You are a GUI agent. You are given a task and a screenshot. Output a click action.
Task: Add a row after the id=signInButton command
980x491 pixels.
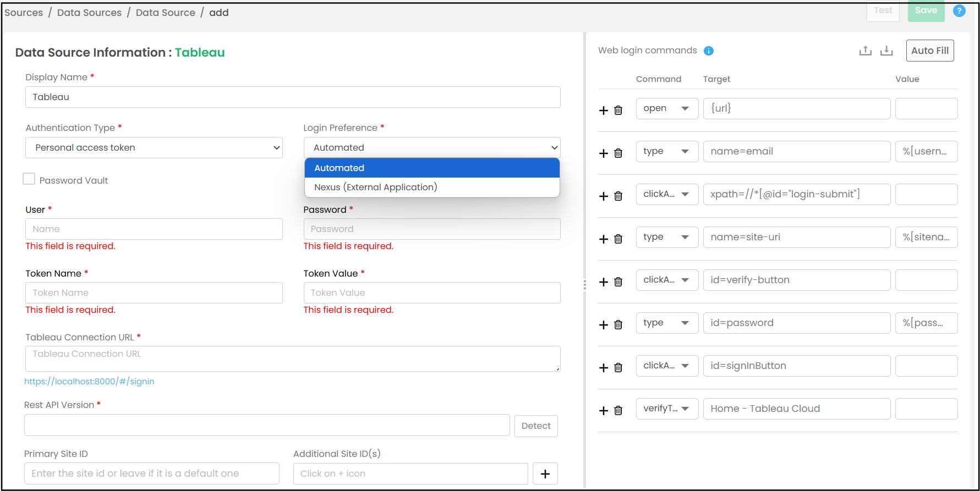tap(604, 368)
